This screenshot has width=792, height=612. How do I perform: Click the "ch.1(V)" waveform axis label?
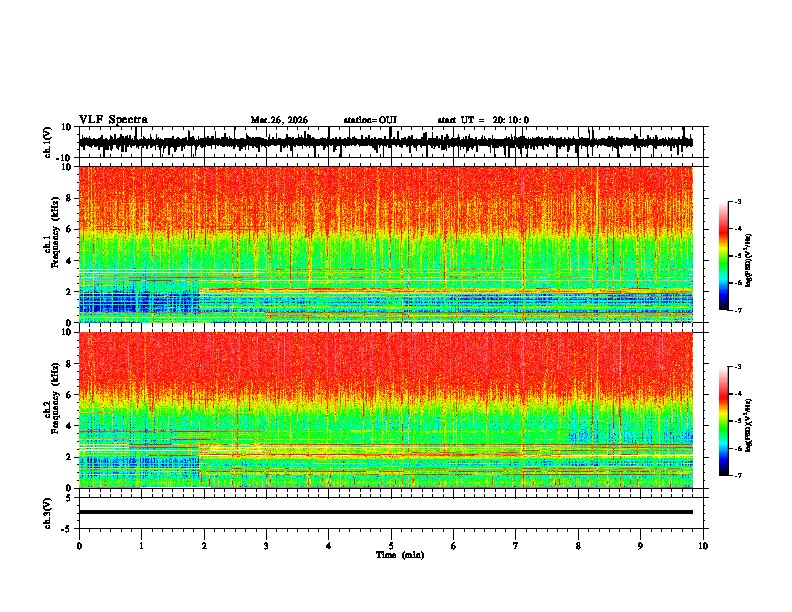48,142
